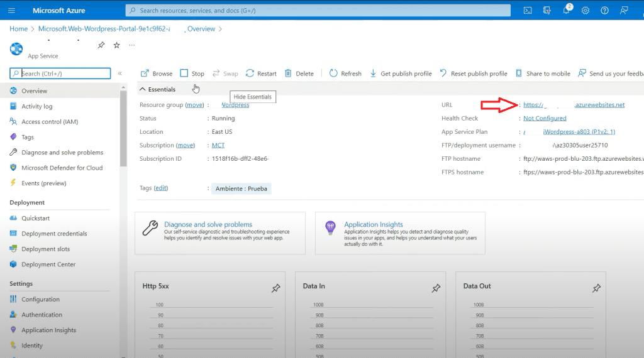Pin the Http 5xx chart
Screen dimensions: 644x358
pos(276,288)
